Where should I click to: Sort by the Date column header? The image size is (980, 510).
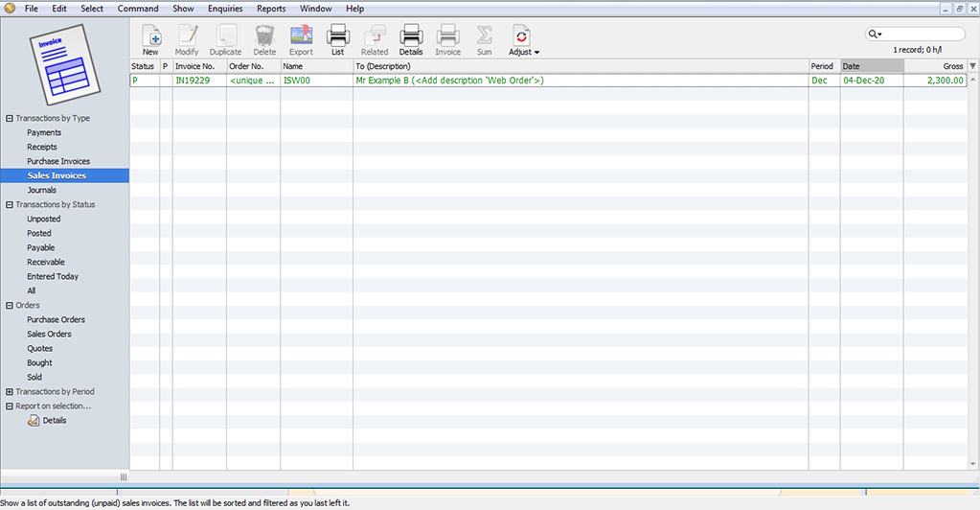[872, 66]
